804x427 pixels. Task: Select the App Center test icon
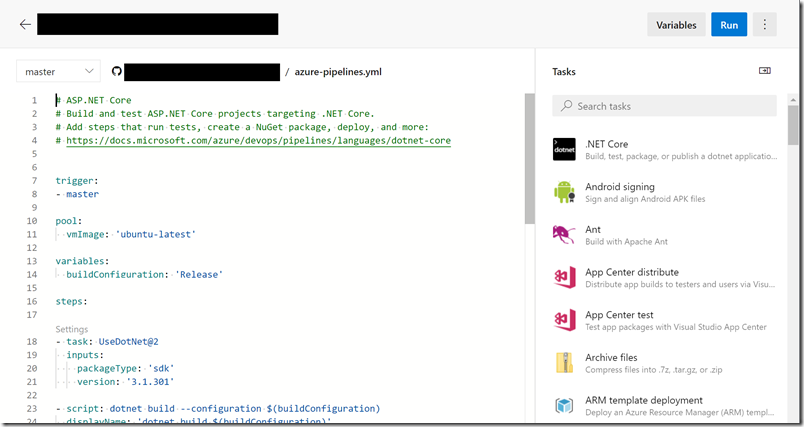click(564, 320)
